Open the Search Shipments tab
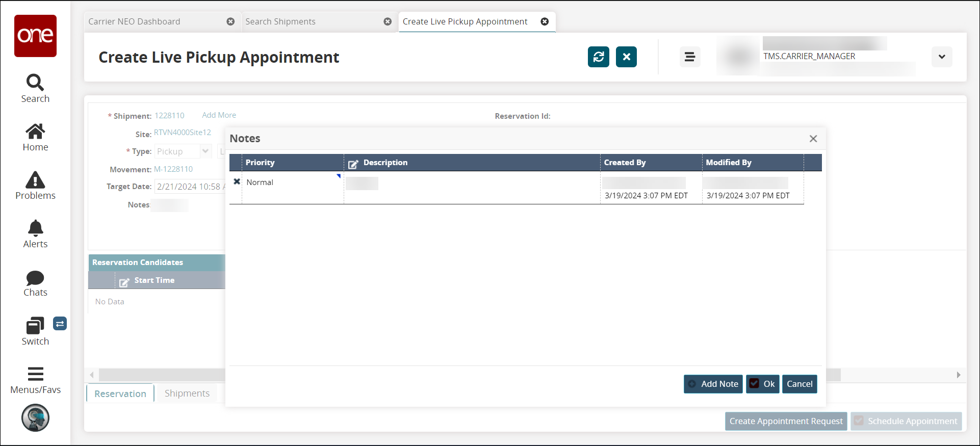Image resolution: width=980 pixels, height=446 pixels. coord(280,21)
